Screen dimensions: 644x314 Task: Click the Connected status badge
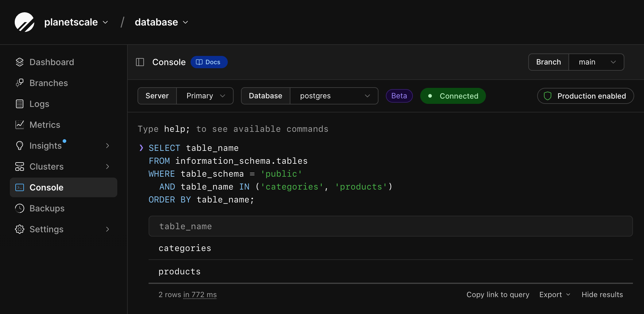pyautogui.click(x=453, y=96)
